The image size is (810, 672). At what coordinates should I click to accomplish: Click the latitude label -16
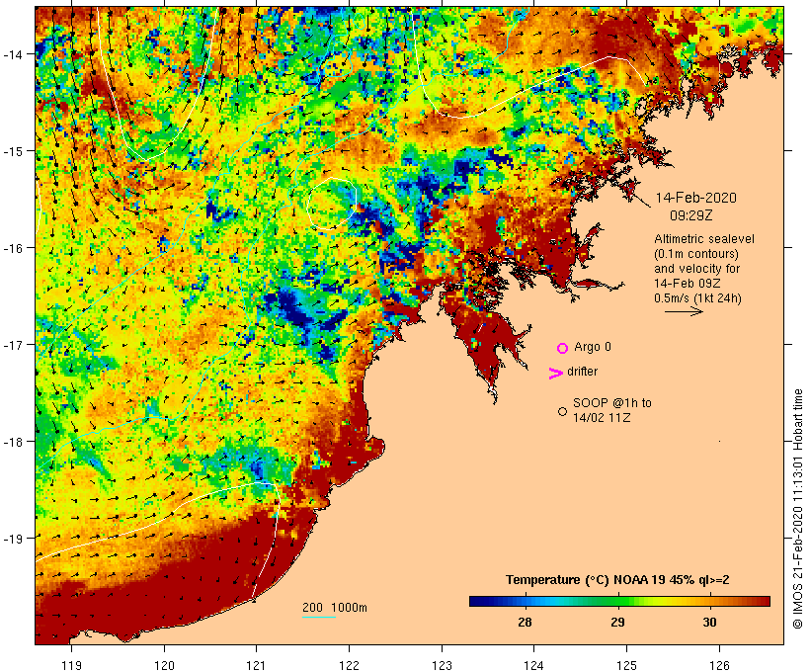13,248
